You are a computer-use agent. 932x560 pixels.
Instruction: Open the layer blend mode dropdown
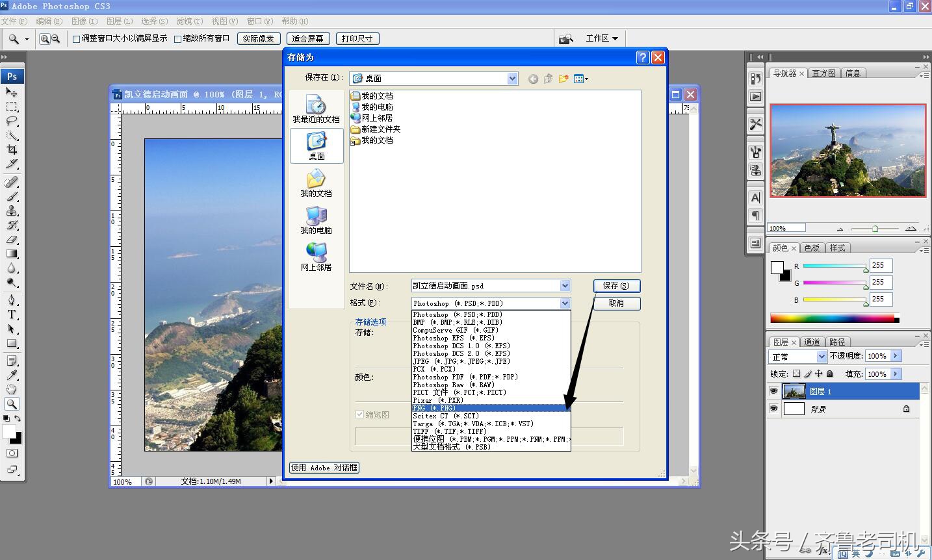click(x=797, y=357)
